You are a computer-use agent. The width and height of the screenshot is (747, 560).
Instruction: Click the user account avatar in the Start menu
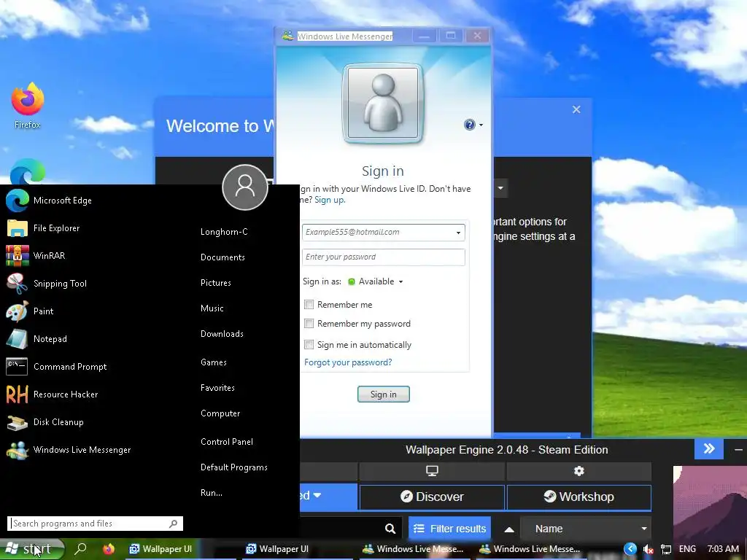[x=245, y=187]
